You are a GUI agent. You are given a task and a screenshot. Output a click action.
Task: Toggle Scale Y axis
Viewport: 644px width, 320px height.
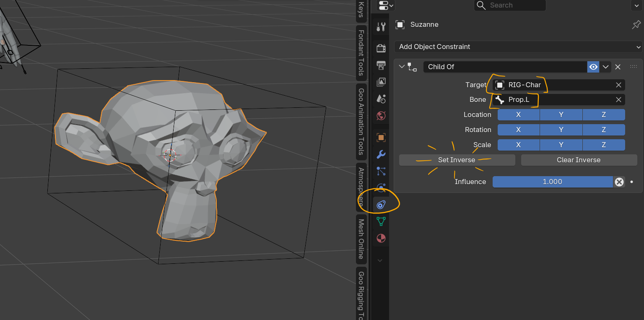pos(561,145)
